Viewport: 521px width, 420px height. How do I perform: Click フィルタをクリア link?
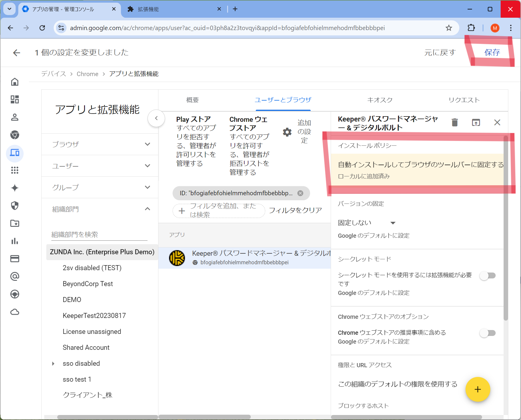[x=295, y=210]
